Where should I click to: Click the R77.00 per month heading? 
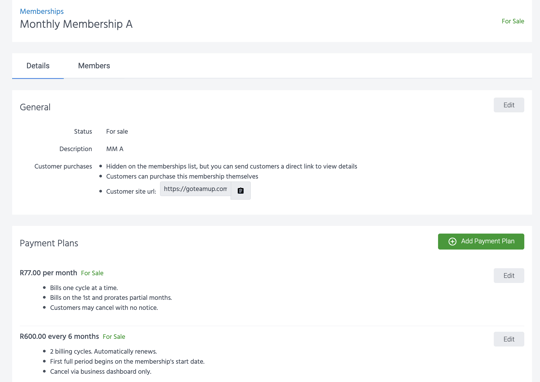[48, 273]
